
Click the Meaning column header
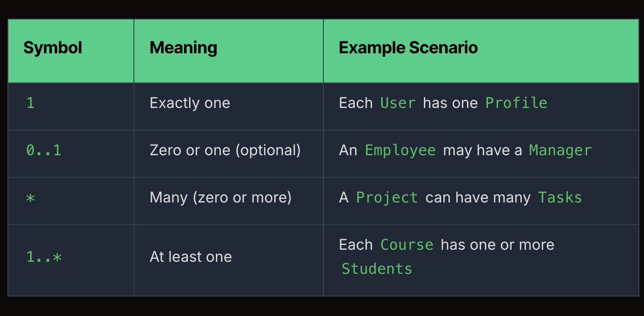pyautogui.click(x=183, y=48)
